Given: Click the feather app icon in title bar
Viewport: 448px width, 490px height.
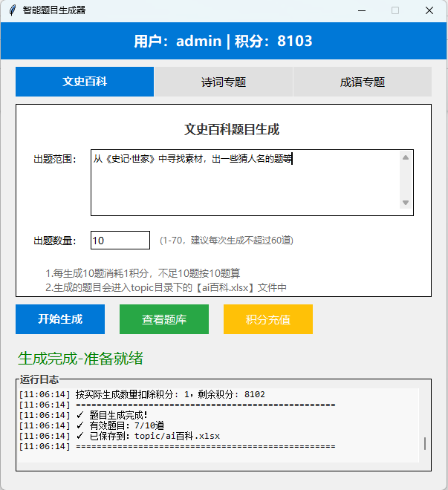Looking at the screenshot, I should [12, 10].
